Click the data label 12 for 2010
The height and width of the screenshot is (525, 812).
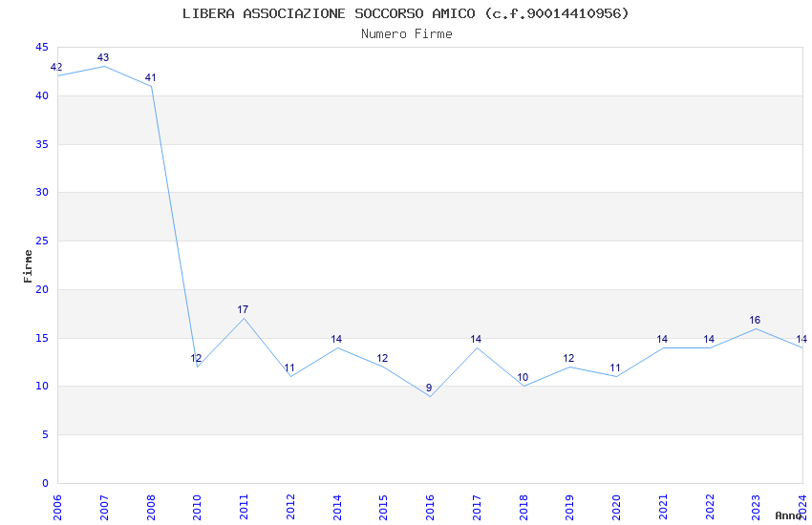click(196, 358)
